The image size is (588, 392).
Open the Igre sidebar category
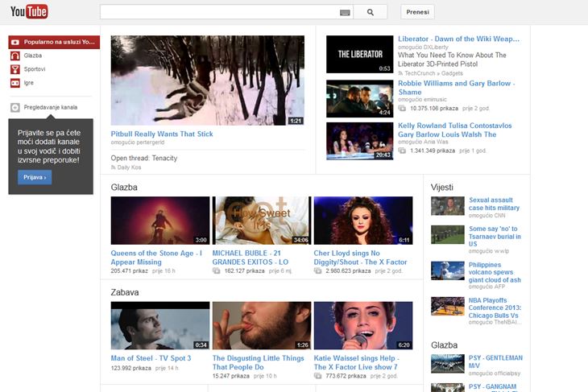(28, 82)
